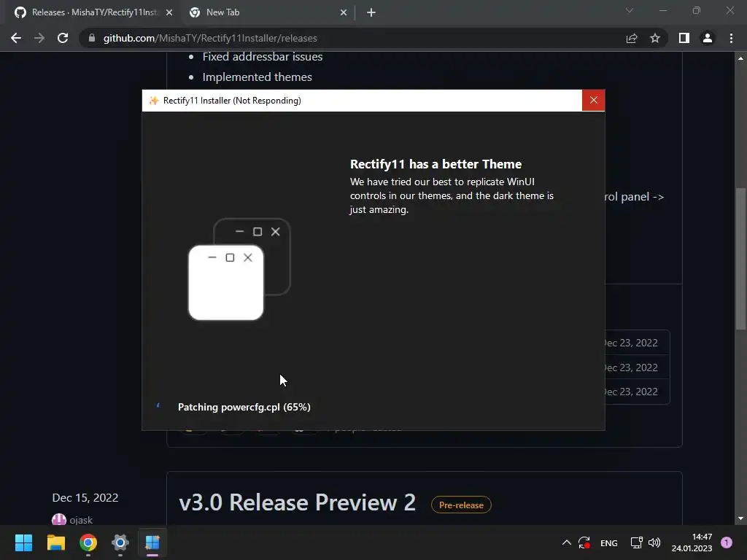Click the light window illustration in installer
This screenshot has width=747, height=560.
pyautogui.click(x=226, y=282)
